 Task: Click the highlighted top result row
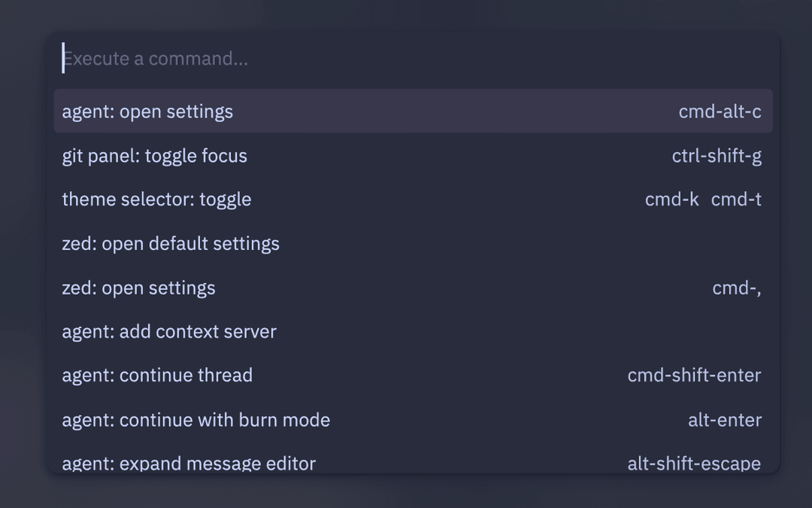coord(412,111)
